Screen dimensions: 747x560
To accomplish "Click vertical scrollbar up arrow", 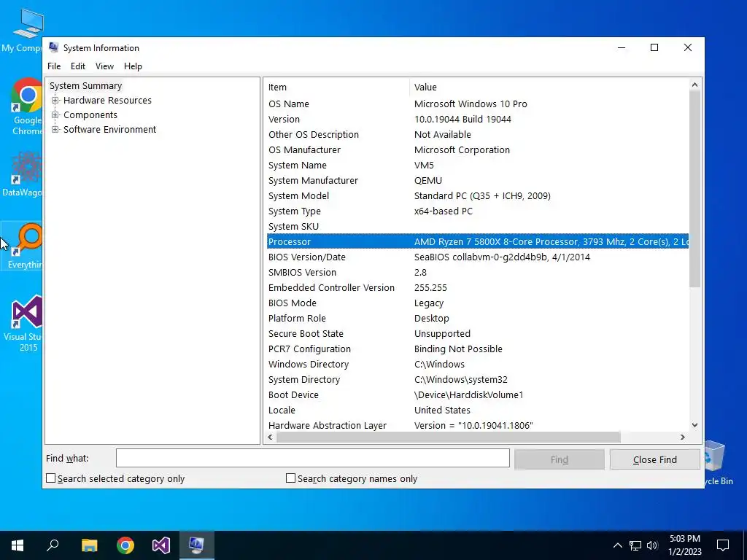I will click(x=694, y=85).
